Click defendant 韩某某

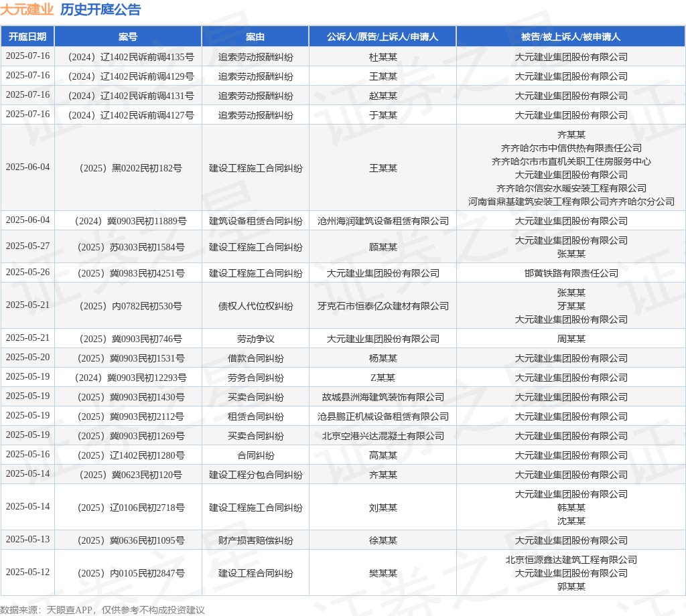coord(571,508)
